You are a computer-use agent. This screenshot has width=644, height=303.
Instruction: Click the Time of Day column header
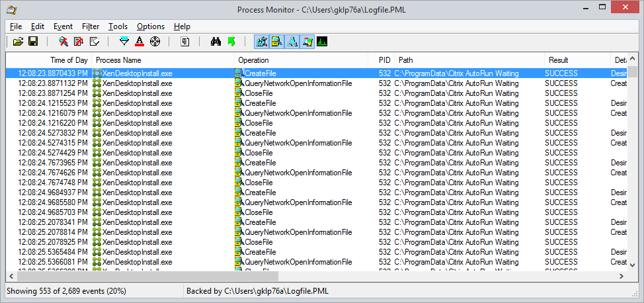(x=49, y=60)
